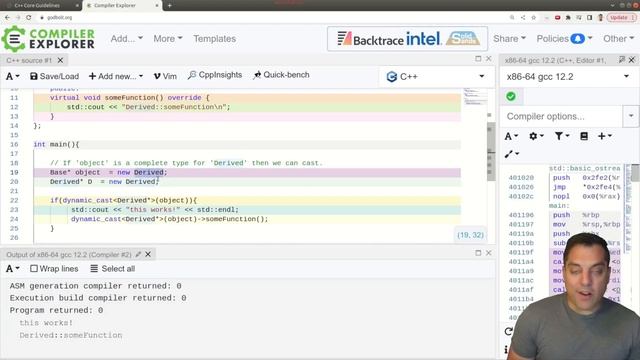The height and width of the screenshot is (360, 640).
Task: Select the C++ source #1 tab
Action: 29,60
